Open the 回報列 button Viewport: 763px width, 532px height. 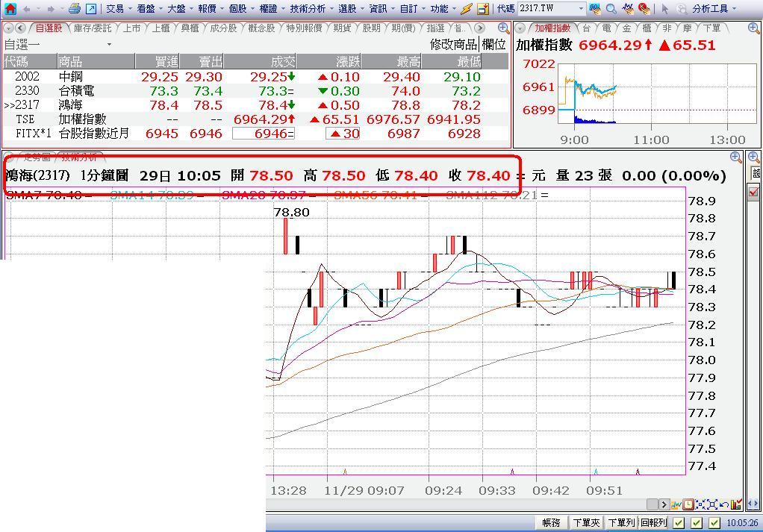click(653, 523)
